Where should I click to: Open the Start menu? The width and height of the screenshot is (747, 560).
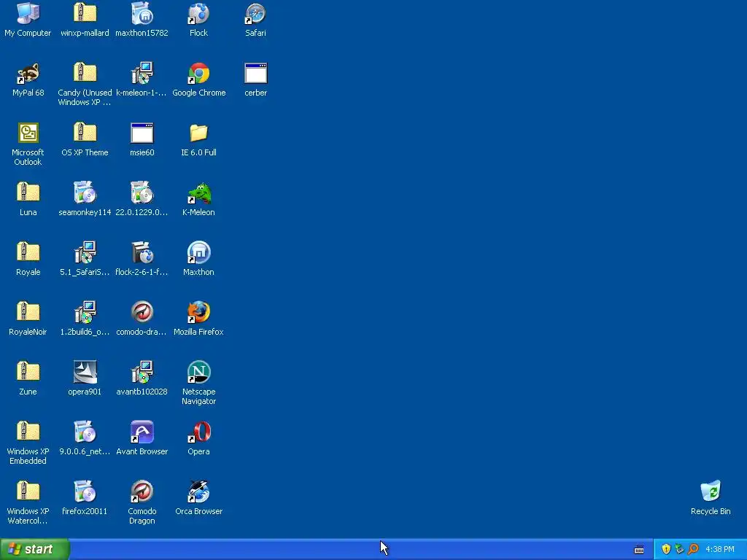pyautogui.click(x=34, y=550)
